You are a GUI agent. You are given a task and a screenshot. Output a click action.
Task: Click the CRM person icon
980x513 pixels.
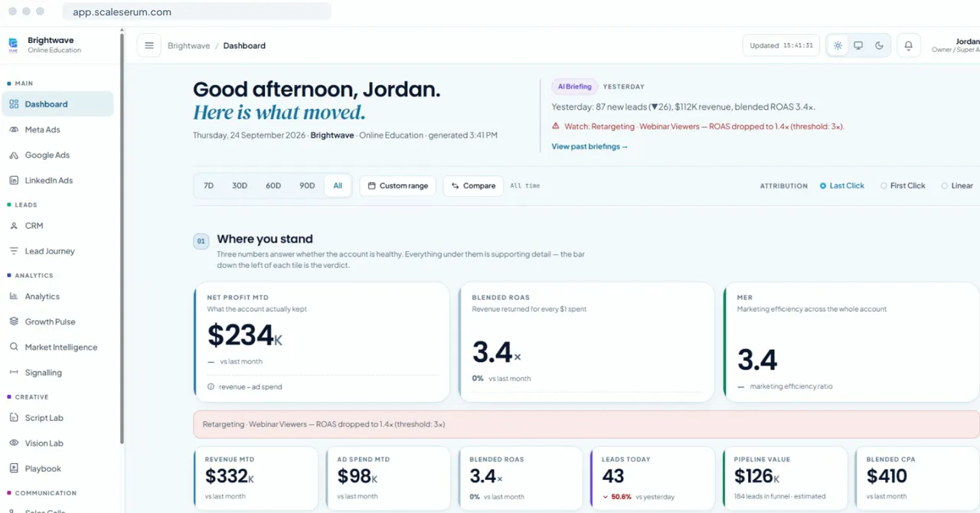[x=14, y=226]
